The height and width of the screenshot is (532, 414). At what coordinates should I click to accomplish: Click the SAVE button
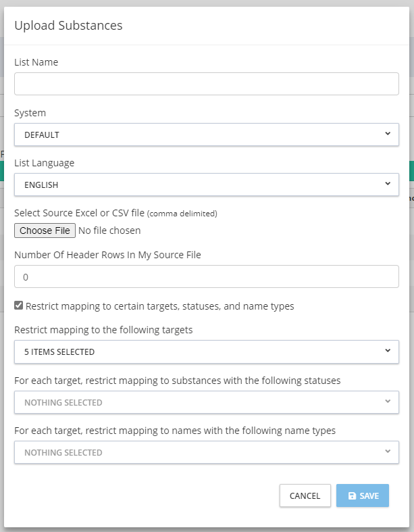point(363,495)
